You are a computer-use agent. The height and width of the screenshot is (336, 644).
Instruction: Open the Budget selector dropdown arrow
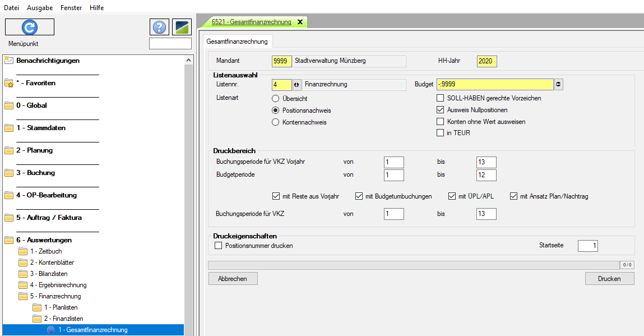point(558,85)
